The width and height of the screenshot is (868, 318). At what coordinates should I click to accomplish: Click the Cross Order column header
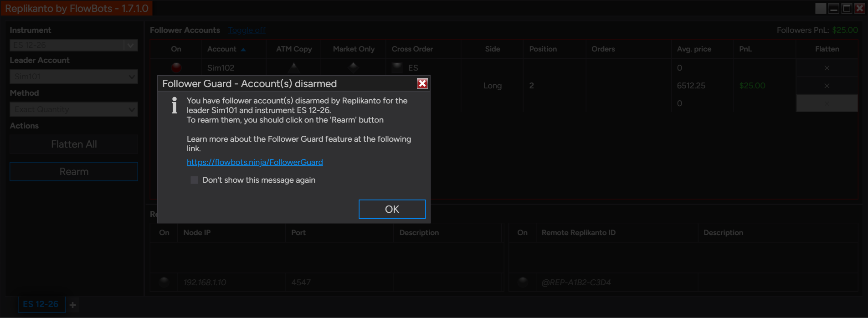point(423,49)
